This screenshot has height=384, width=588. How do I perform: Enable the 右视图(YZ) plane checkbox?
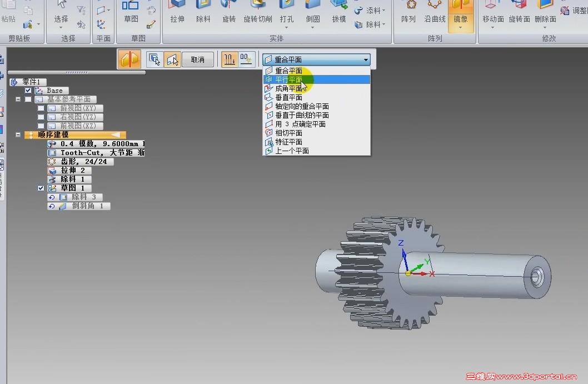tap(41, 117)
